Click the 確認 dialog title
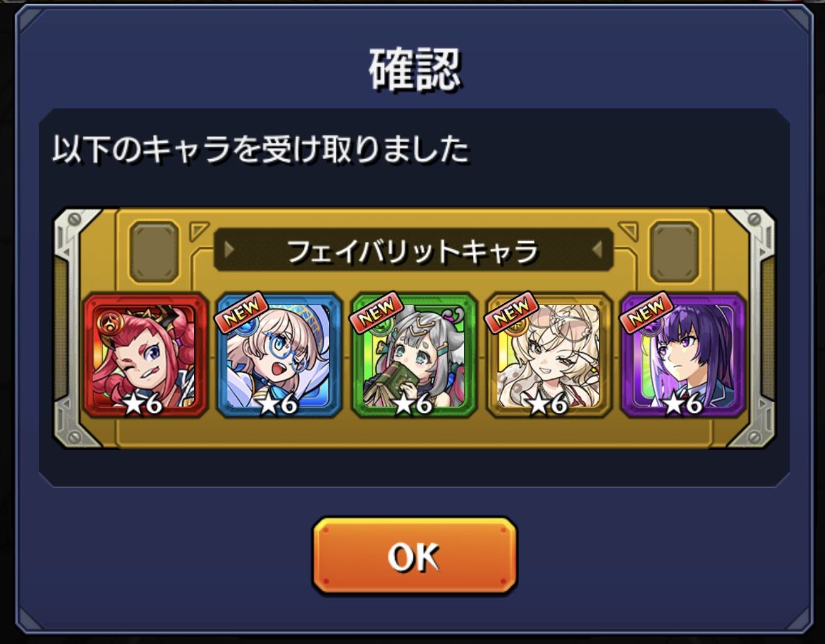The height and width of the screenshot is (644, 825). tap(415, 69)
